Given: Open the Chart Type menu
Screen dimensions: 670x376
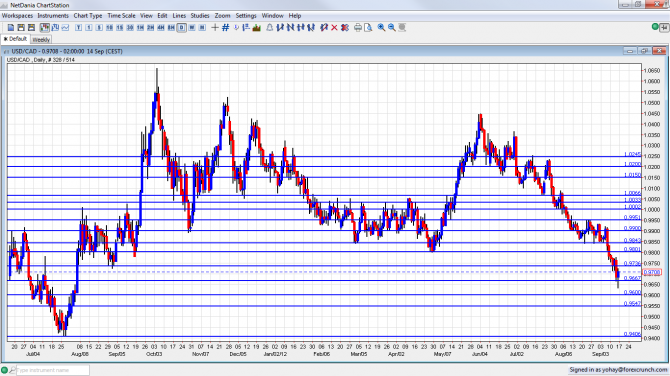Looking at the screenshot, I should [x=88, y=16].
